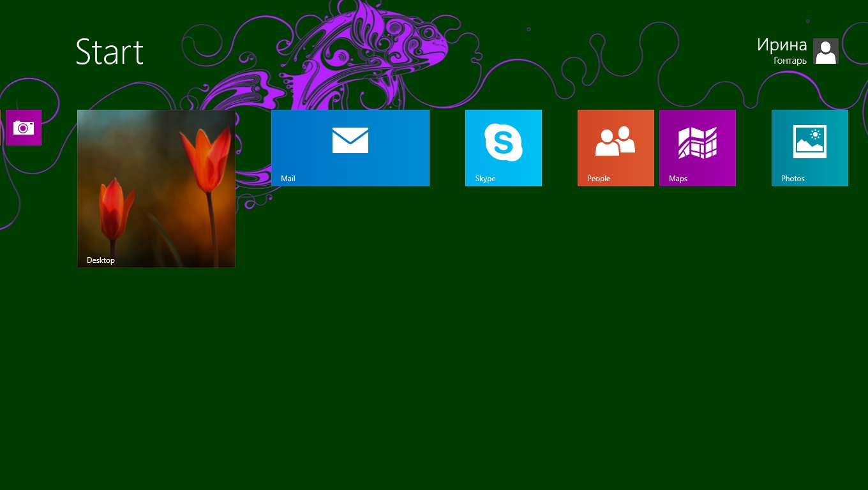Open the Skype tile
This screenshot has height=490, width=868.
(x=504, y=148)
